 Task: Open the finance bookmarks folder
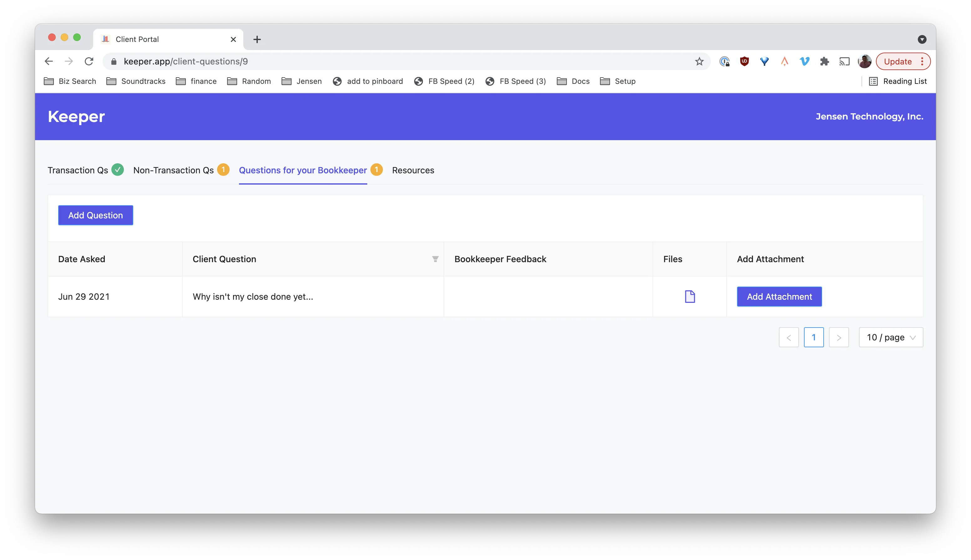[196, 81]
